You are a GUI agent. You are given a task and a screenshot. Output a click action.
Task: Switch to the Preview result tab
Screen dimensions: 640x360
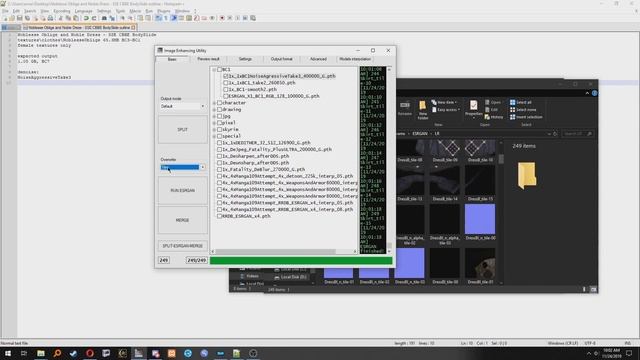(x=208, y=59)
